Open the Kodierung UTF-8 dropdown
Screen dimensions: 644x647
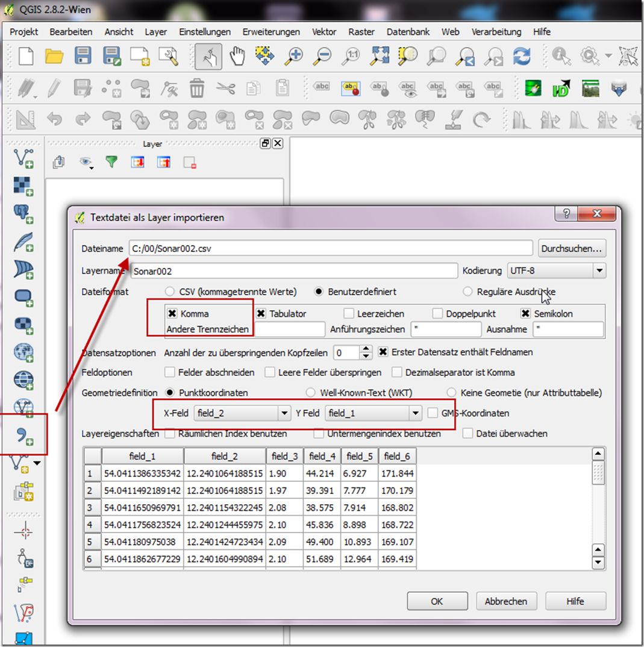(557, 271)
